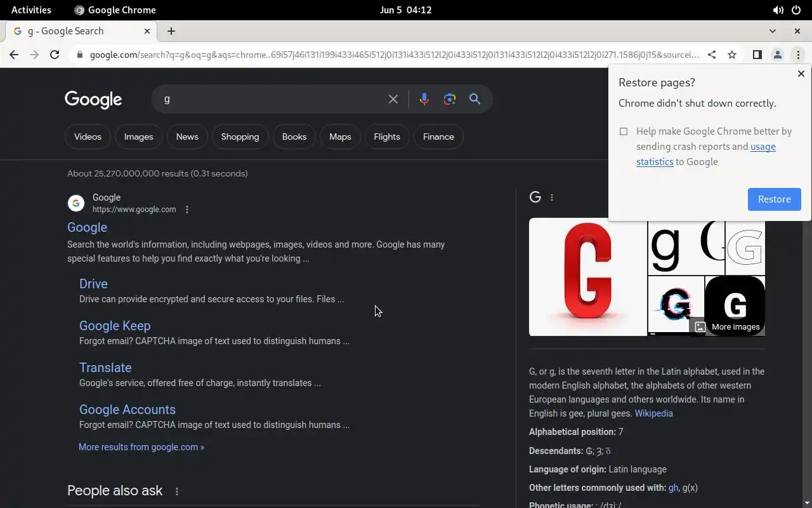This screenshot has height=508, width=812.
Task: Click the system volume icon
Action: coord(778,10)
